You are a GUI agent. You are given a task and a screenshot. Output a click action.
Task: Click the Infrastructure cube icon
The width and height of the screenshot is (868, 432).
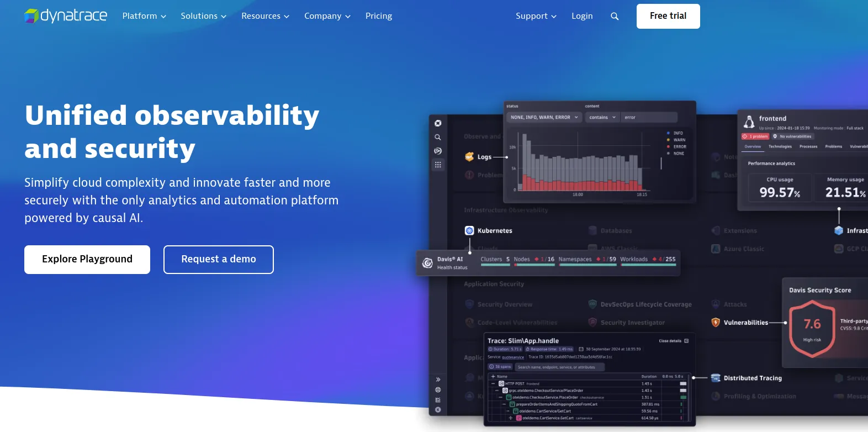click(839, 230)
